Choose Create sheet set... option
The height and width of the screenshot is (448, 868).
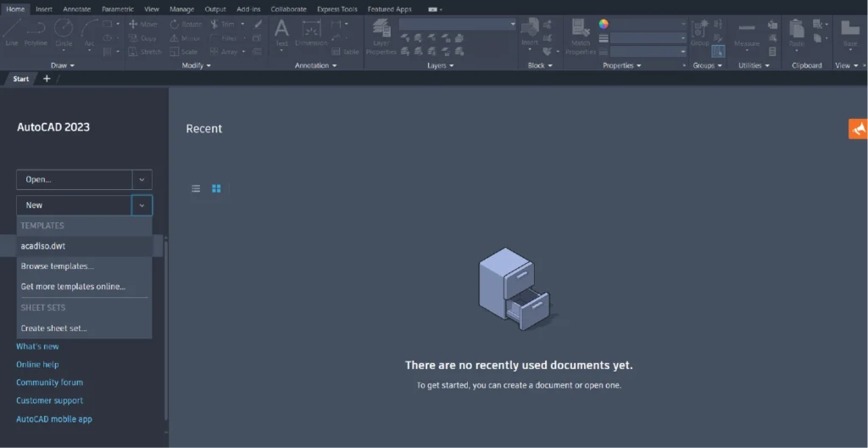pos(84,328)
